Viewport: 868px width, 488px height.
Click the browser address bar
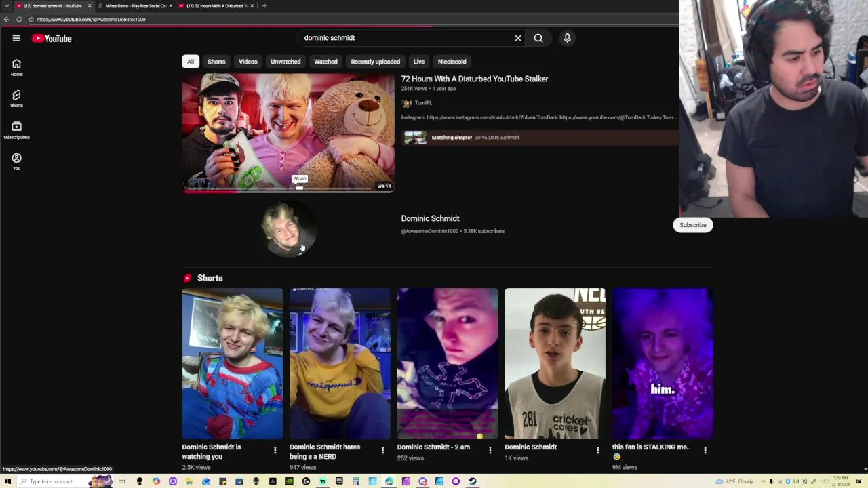click(x=353, y=19)
